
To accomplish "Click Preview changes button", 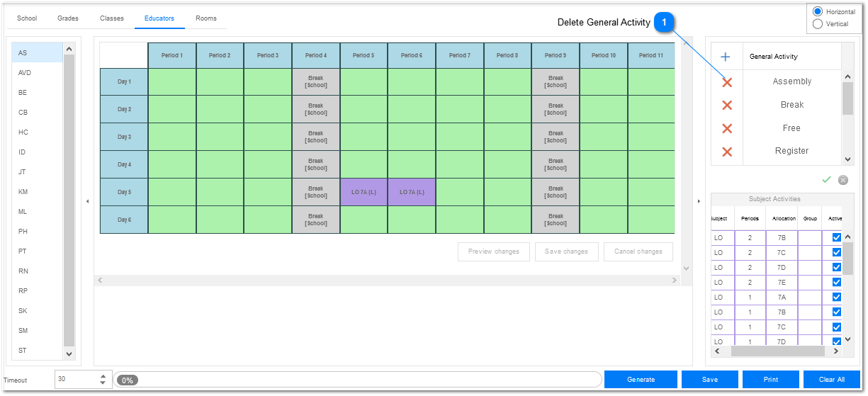I will coord(494,251).
